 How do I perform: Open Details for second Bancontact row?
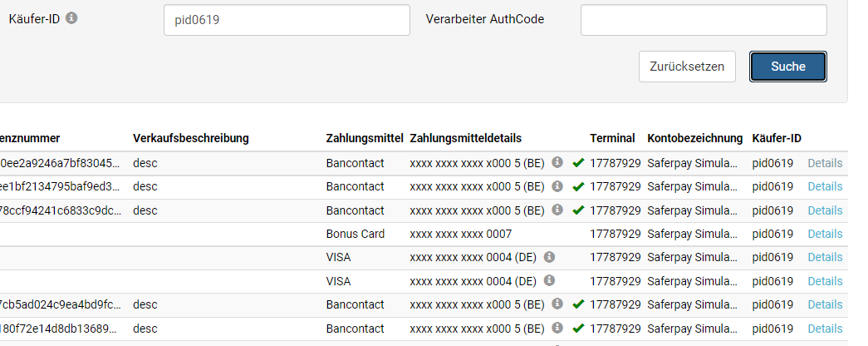(825, 186)
